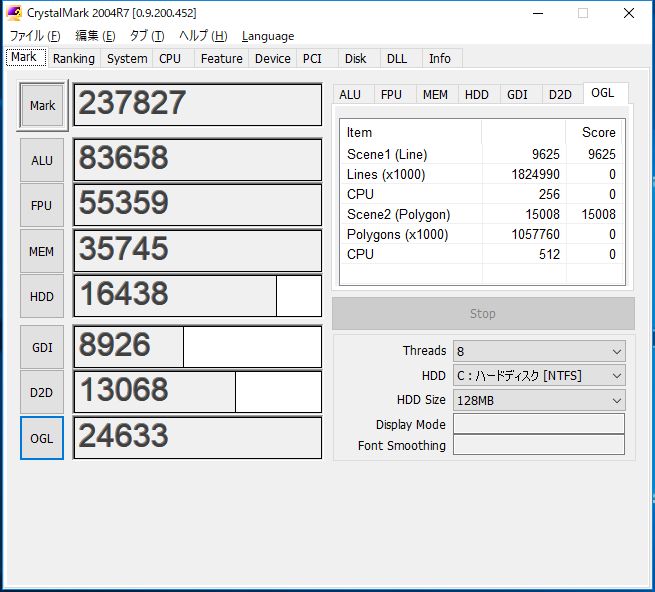Select the Scene2 (Polygon) row
The image size is (655, 592).
(481, 214)
